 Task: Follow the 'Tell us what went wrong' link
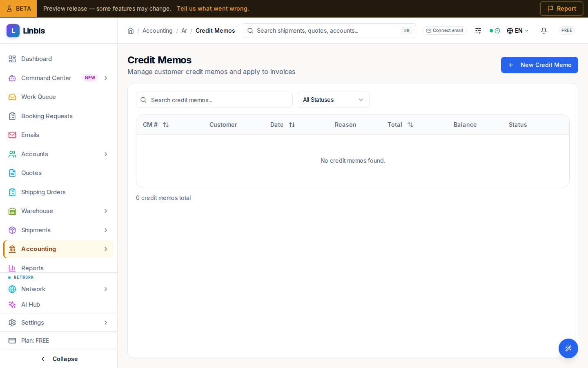pos(213,9)
